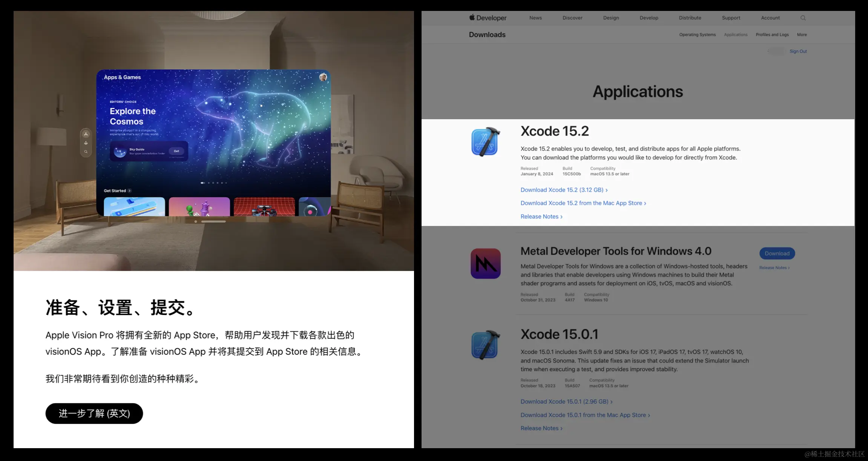The image size is (868, 461).
Task: Open the search magnifier in Developer nav
Action: point(803,18)
